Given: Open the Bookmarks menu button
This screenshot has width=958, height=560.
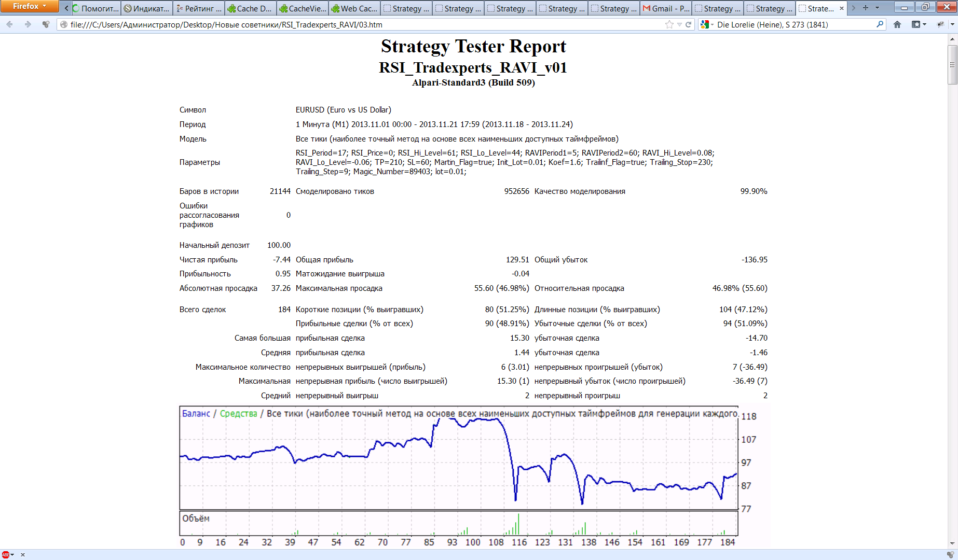Looking at the screenshot, I should [x=916, y=24].
